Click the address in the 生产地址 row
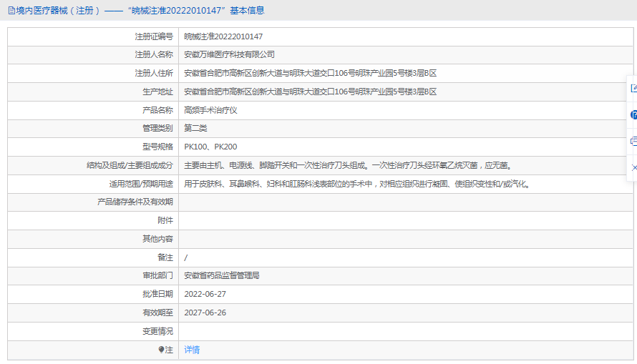637x364 pixels. pyautogui.click(x=311, y=92)
